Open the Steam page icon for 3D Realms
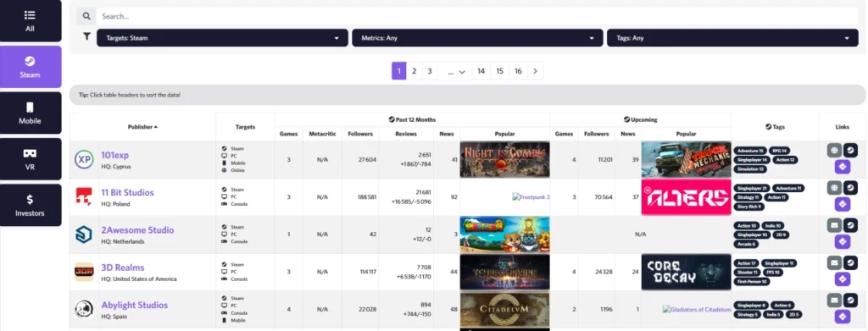Viewport: 868px width, 331px height. tap(850, 262)
